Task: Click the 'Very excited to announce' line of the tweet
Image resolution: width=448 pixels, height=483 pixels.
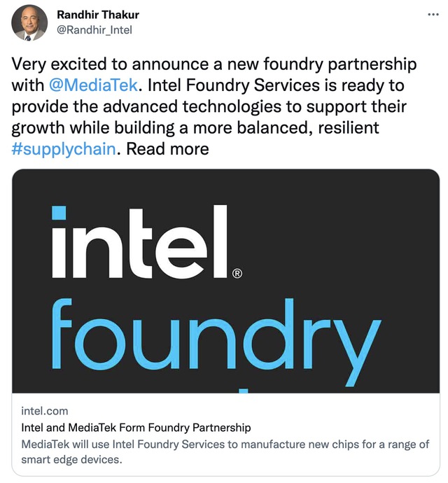Action: (x=214, y=64)
